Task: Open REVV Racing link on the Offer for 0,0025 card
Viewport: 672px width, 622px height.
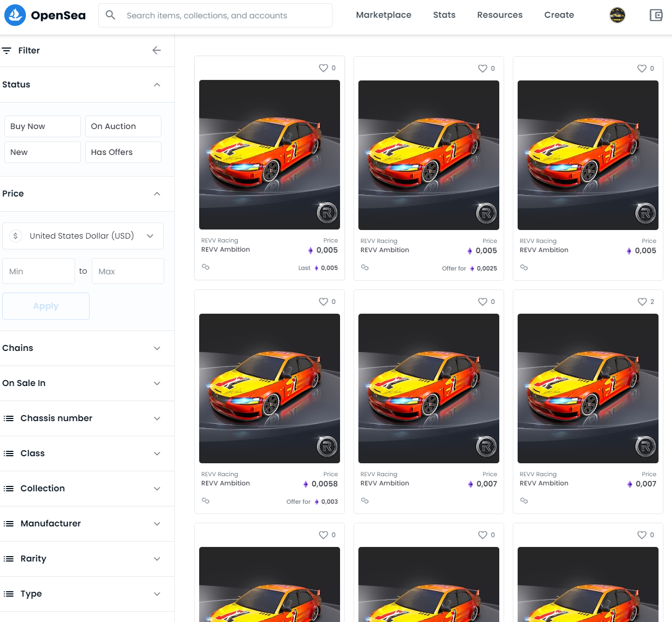Action: click(379, 241)
